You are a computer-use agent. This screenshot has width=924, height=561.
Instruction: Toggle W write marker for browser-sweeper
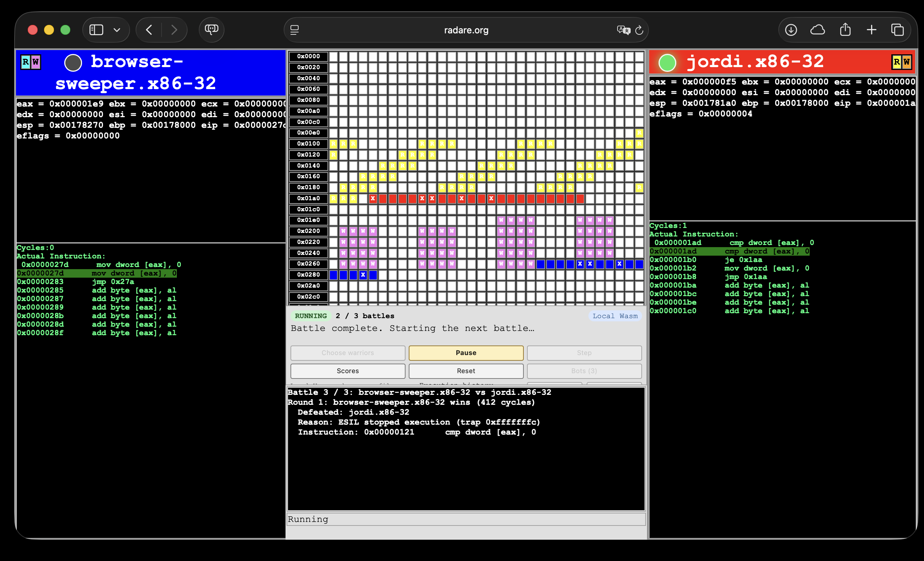point(36,62)
